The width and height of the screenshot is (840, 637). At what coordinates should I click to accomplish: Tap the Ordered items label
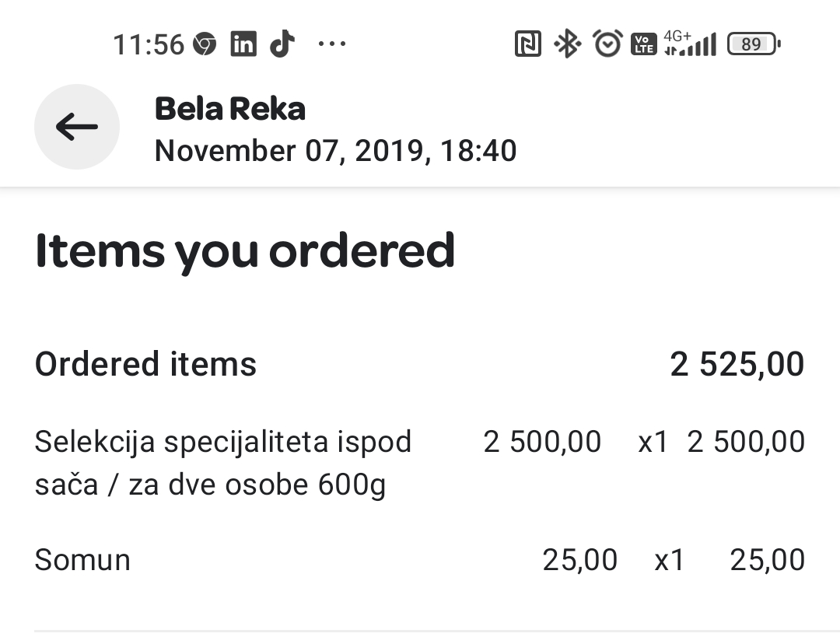pos(145,364)
